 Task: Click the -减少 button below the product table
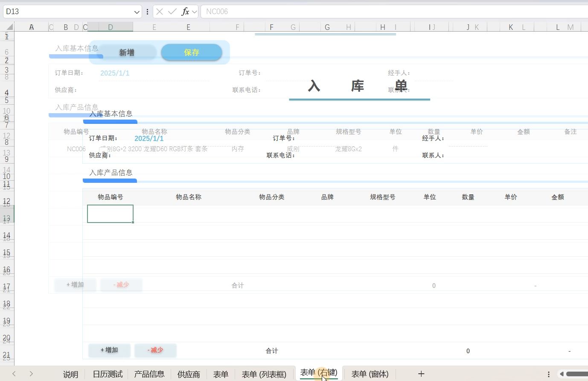click(x=155, y=350)
